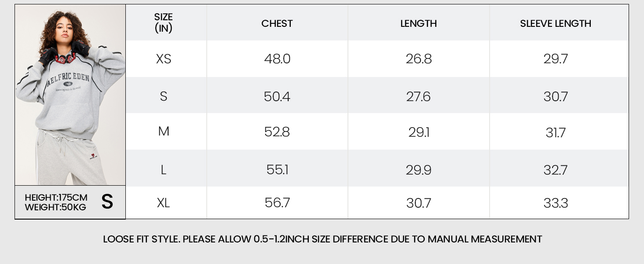
Task: Click the 50.4 chest value
Action: coord(277,96)
